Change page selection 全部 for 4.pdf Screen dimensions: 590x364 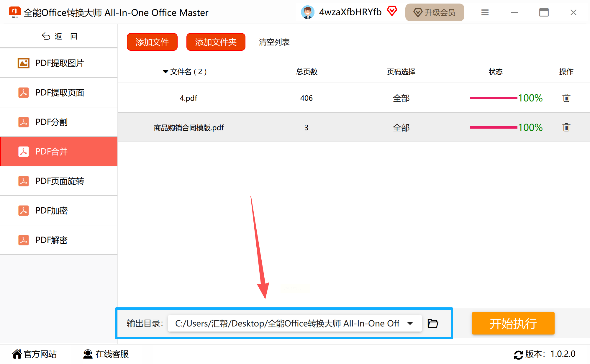tap(401, 98)
